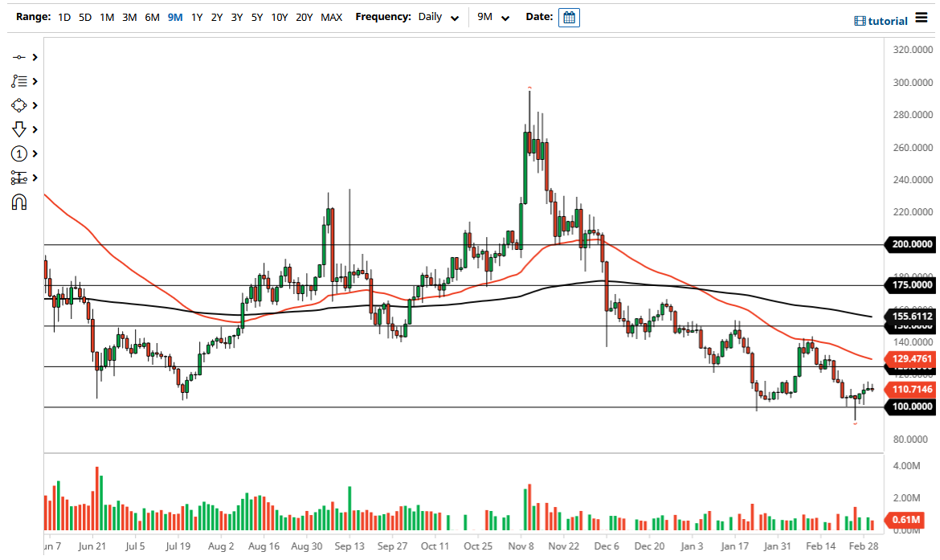Toggle the magnet snap tool

(20, 202)
